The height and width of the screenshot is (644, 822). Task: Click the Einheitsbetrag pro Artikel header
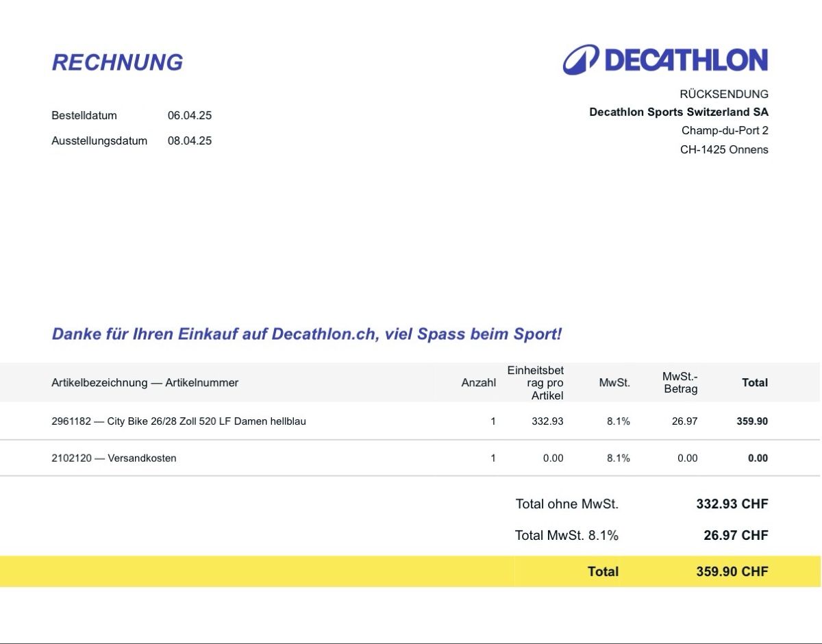(536, 383)
